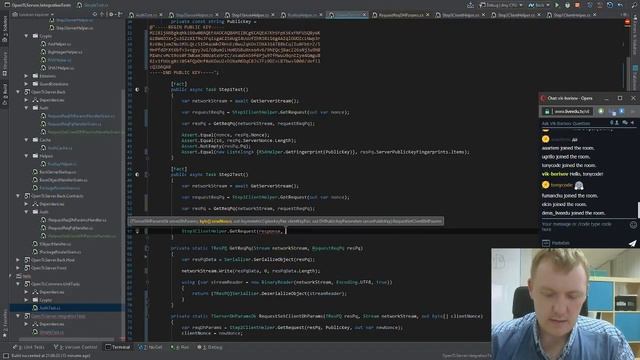640x360 pixels.
Task: Click the red Stop icon in toolbar
Action: click(x=577, y=5)
